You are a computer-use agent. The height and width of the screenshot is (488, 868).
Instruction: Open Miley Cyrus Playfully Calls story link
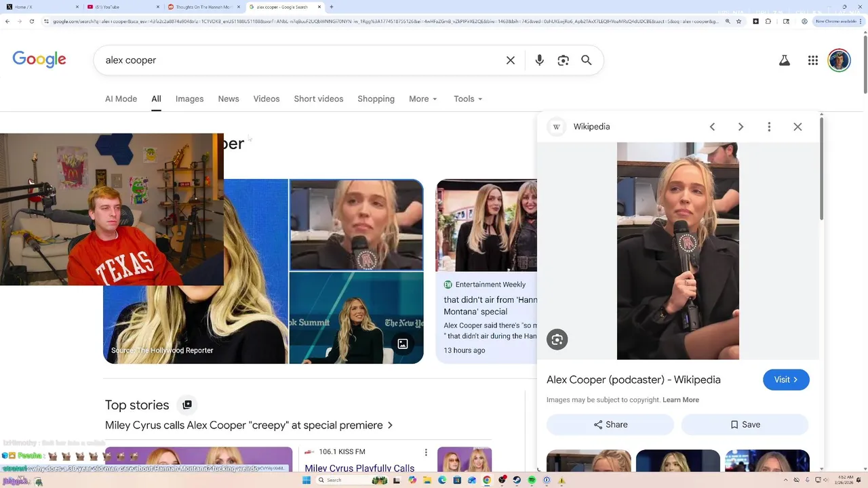tap(359, 468)
